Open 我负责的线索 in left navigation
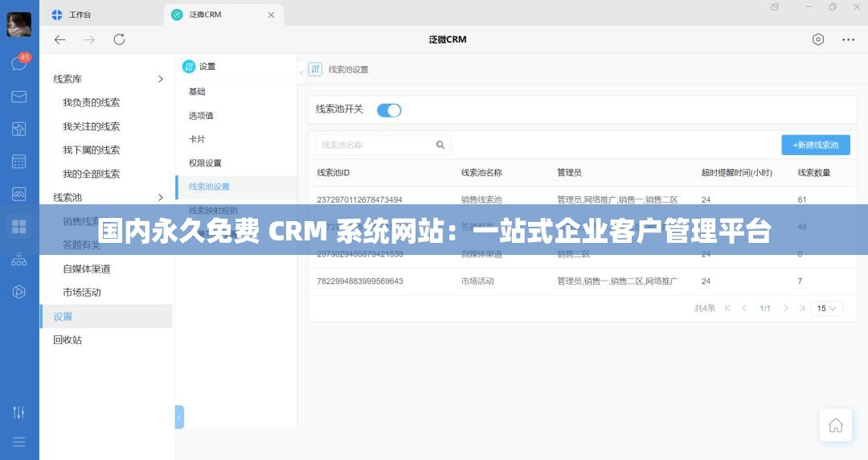868x460 pixels. pos(91,102)
